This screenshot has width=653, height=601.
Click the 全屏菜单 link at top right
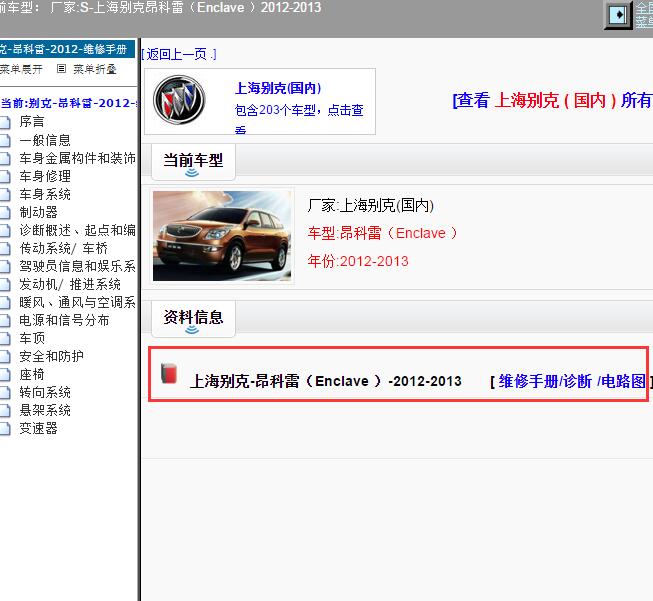(x=644, y=15)
